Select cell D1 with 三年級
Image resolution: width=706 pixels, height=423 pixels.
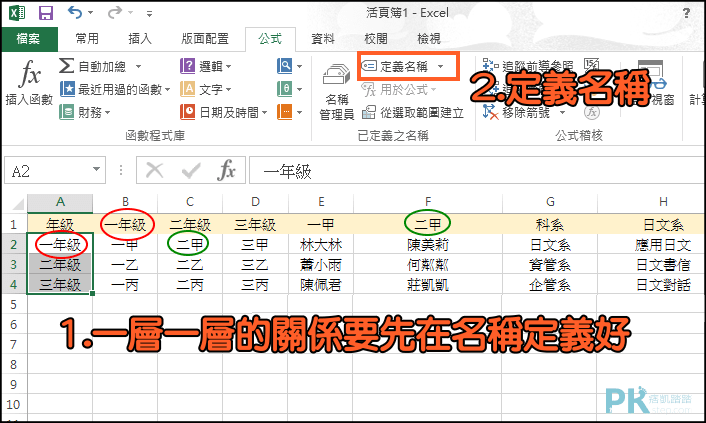255,224
